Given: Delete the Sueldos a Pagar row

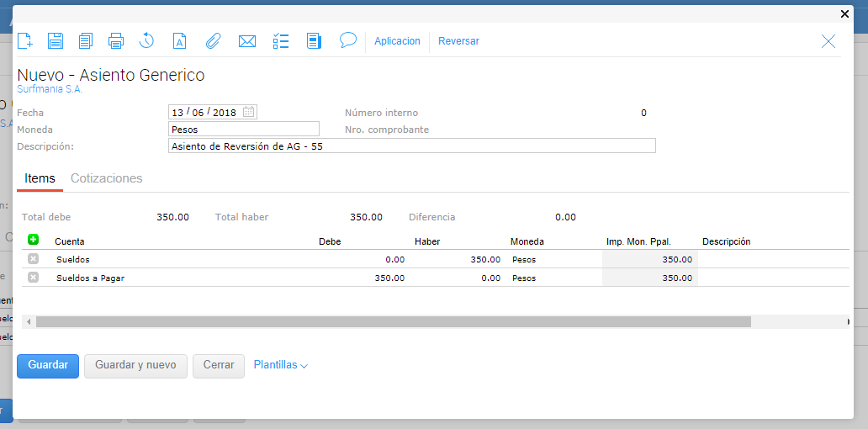Looking at the screenshot, I should pyautogui.click(x=33, y=278).
